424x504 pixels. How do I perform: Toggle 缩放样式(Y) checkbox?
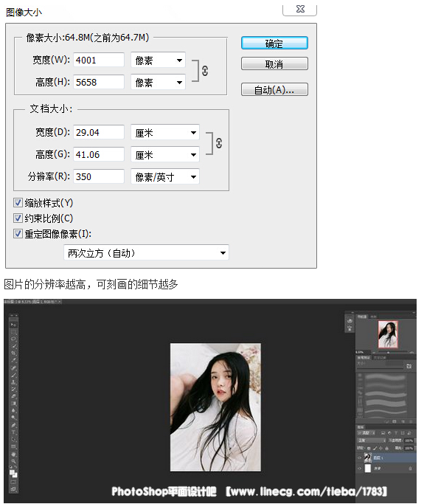(x=18, y=202)
